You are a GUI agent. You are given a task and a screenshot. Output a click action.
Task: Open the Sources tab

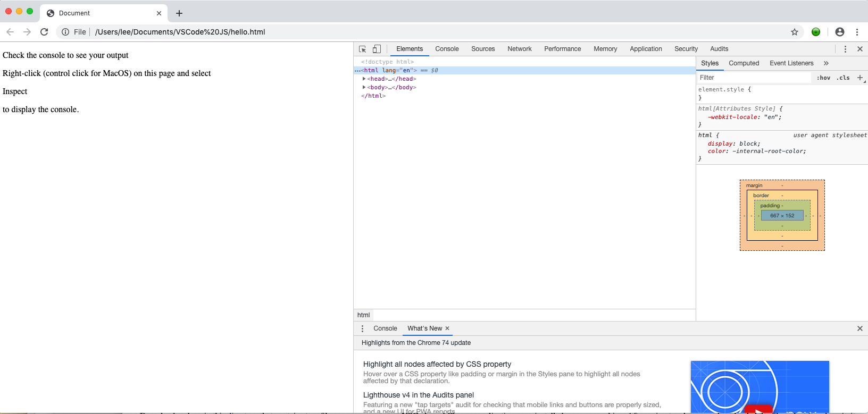[483, 49]
